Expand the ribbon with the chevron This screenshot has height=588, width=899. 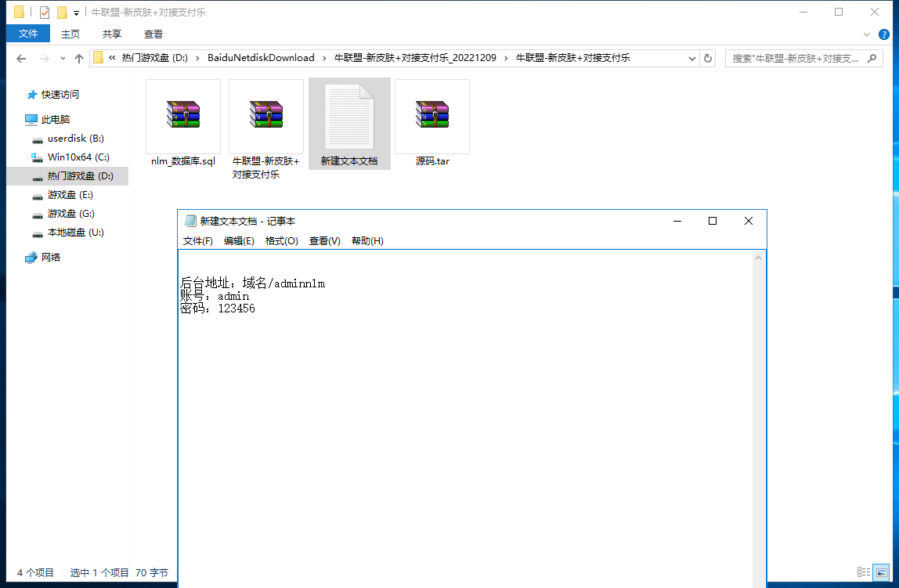pyautogui.click(x=867, y=34)
